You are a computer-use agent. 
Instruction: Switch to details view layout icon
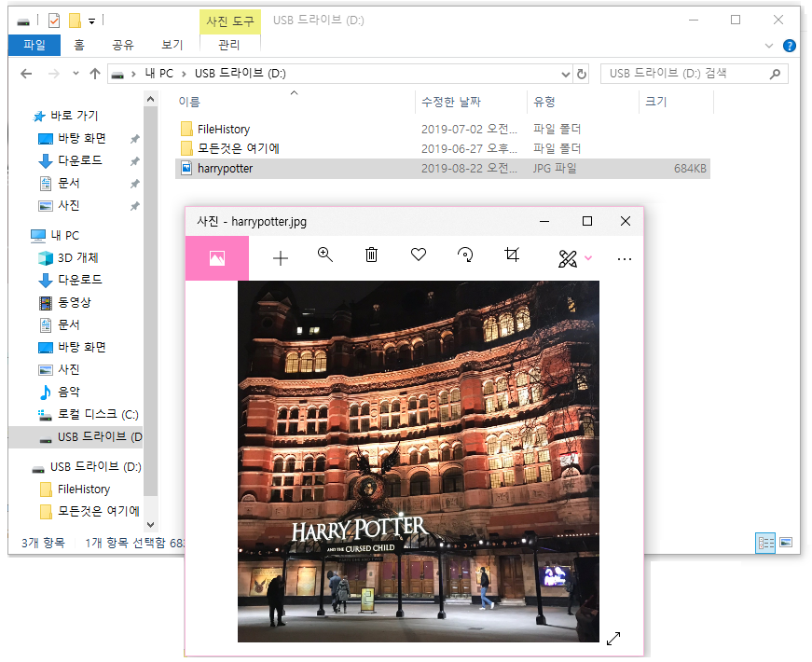765,543
